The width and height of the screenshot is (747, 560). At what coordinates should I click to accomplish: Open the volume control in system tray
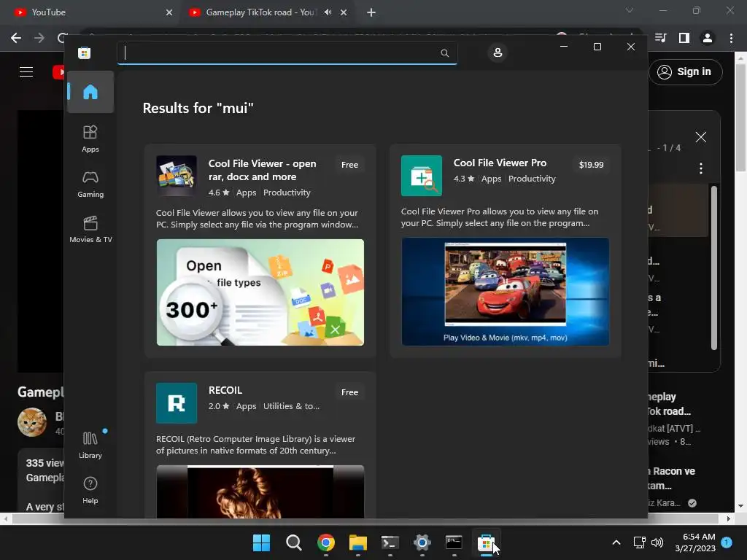pyautogui.click(x=657, y=542)
